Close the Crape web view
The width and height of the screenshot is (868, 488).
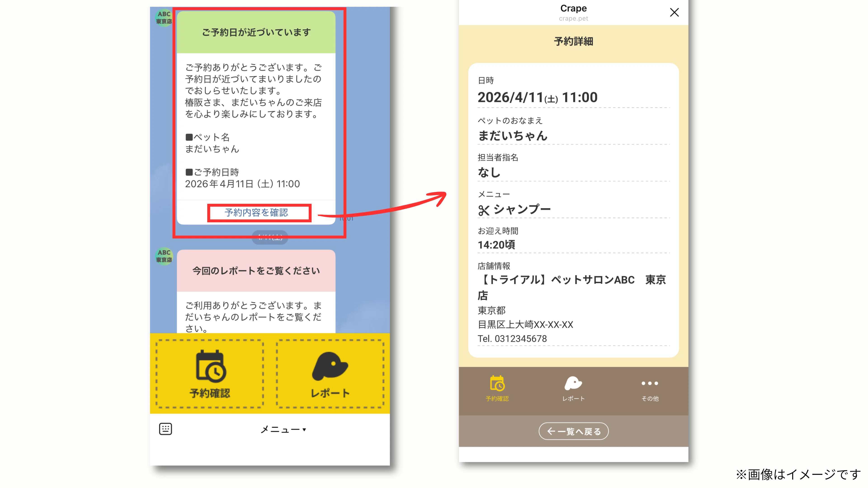674,12
